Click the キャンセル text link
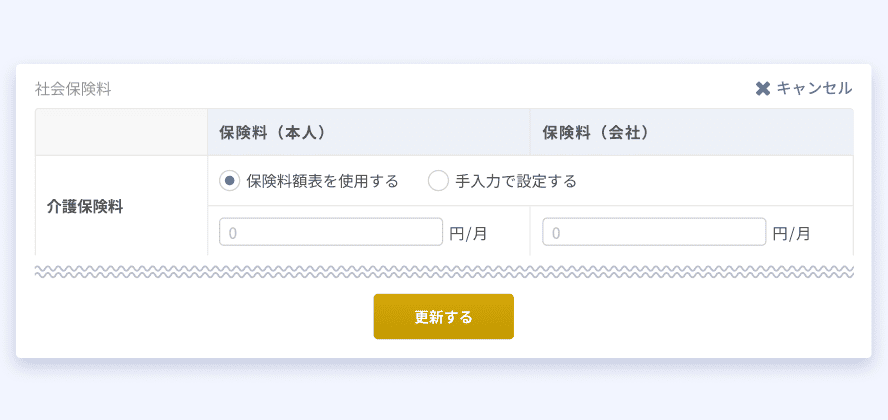888x420 pixels. pyautogui.click(x=814, y=88)
